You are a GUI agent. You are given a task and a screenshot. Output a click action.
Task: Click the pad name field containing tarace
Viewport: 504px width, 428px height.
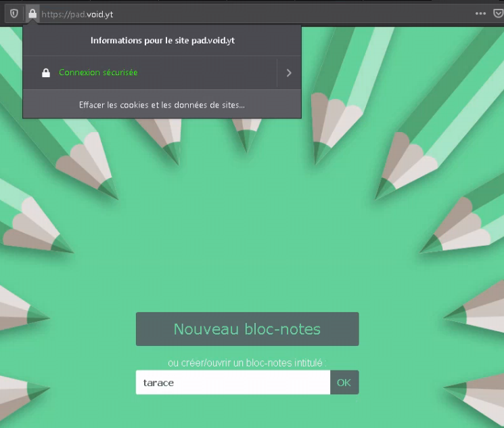tap(233, 383)
